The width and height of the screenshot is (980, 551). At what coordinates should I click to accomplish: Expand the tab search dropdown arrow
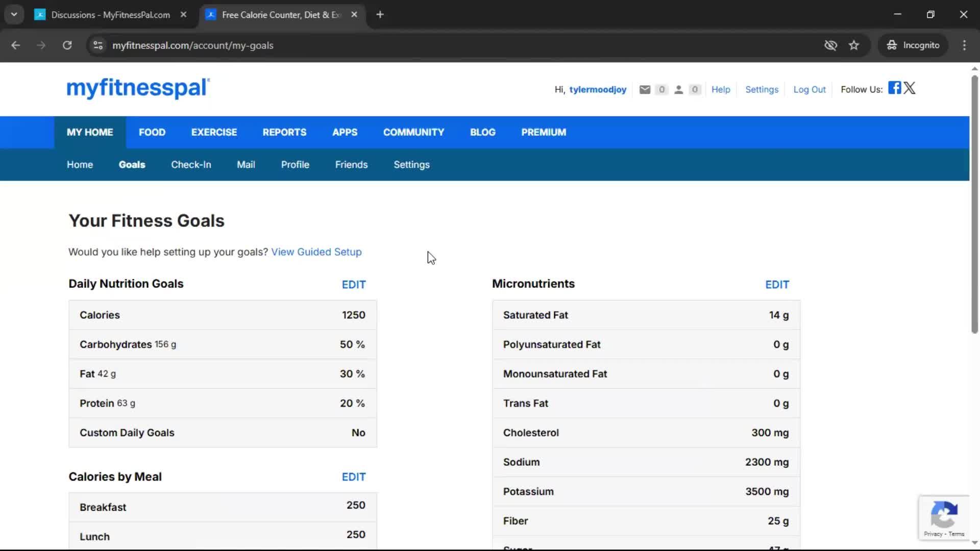(14, 15)
